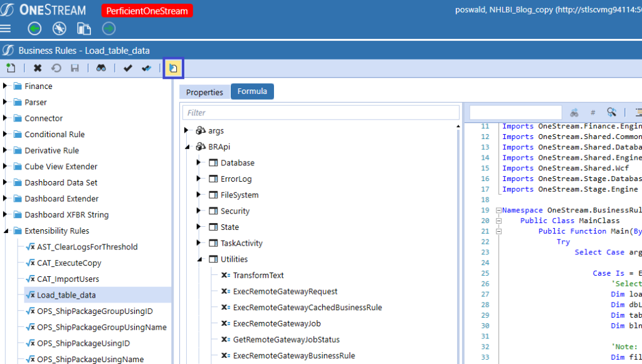The image size is (642, 364).
Task: Select the Formula tab
Action: [x=252, y=91]
